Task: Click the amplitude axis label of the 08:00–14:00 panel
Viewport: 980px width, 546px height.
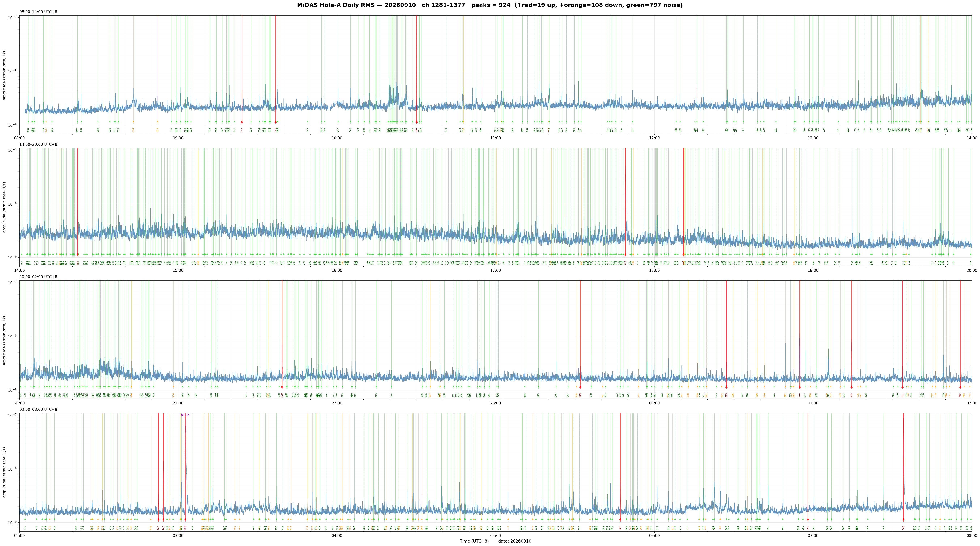Action: click(5, 75)
